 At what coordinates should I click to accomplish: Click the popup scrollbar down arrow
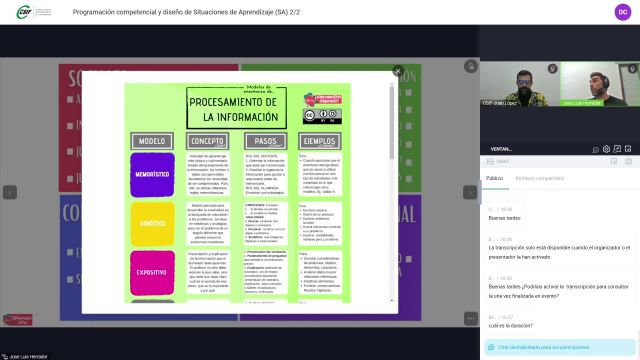tap(391, 300)
